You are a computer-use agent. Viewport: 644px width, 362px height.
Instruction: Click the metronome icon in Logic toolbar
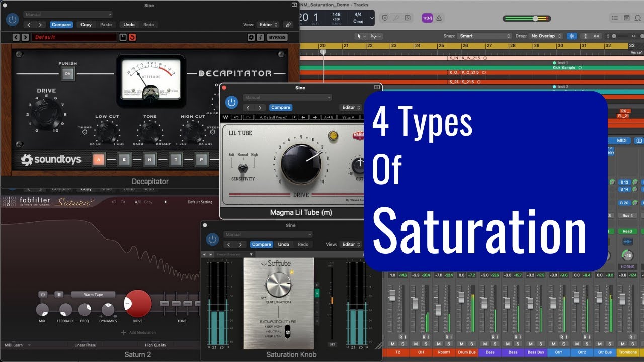click(x=439, y=18)
